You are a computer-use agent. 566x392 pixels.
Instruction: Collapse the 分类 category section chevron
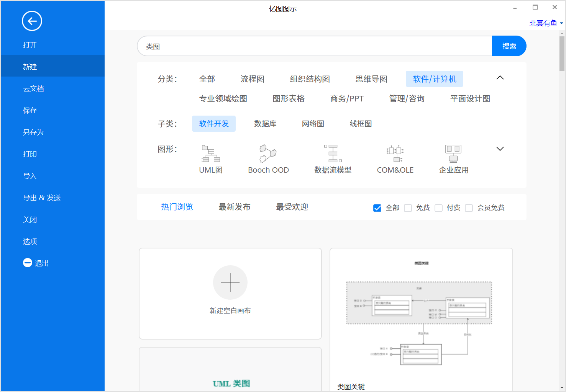click(x=500, y=78)
